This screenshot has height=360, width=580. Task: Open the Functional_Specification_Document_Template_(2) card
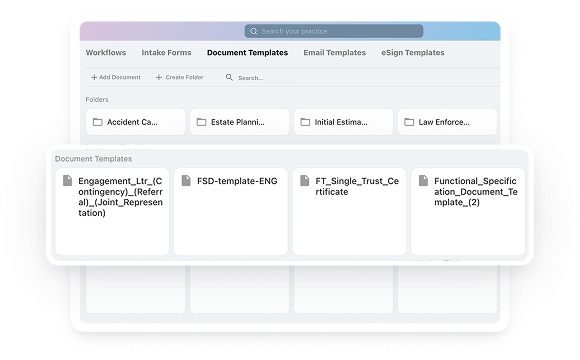tap(468, 212)
